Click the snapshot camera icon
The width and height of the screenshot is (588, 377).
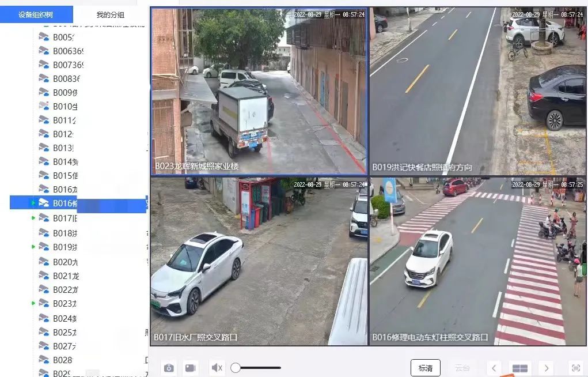pyautogui.click(x=169, y=368)
